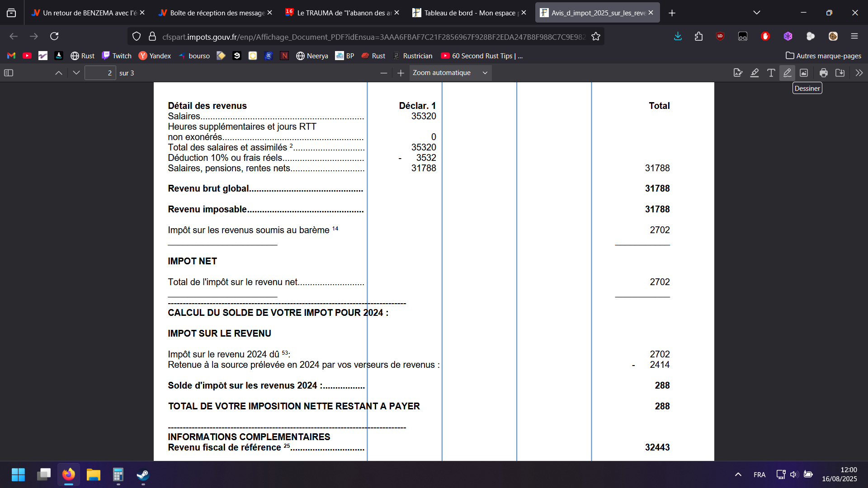Open the Zoom automatique dropdown
Screen dimensions: 868x488
450,73
